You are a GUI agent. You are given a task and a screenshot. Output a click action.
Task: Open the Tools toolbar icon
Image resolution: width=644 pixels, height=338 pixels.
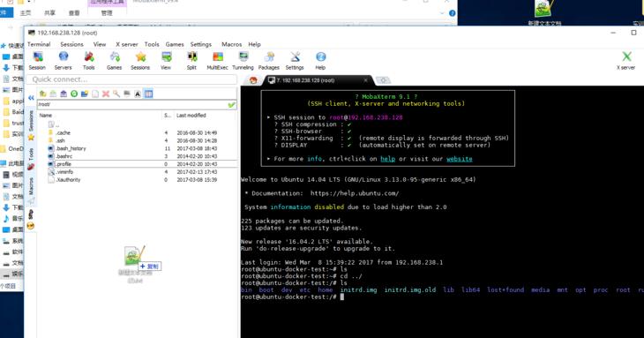click(89, 60)
